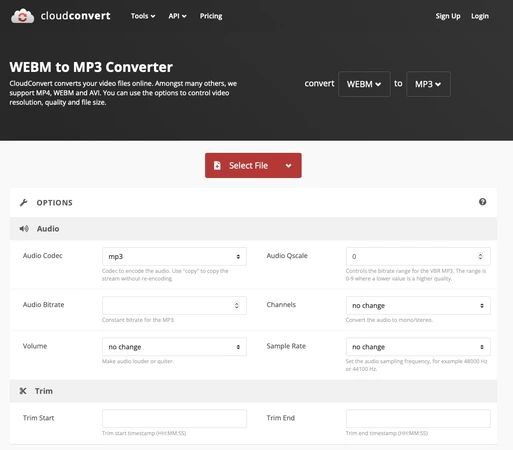Screen dimensions: 513x450
Task: Click the Channels label
Action: click(x=281, y=305)
